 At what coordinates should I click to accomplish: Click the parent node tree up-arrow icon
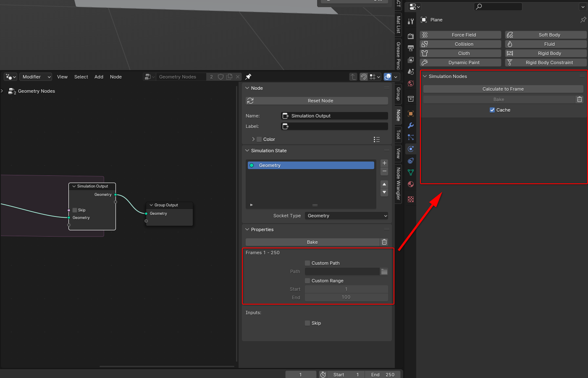click(353, 77)
